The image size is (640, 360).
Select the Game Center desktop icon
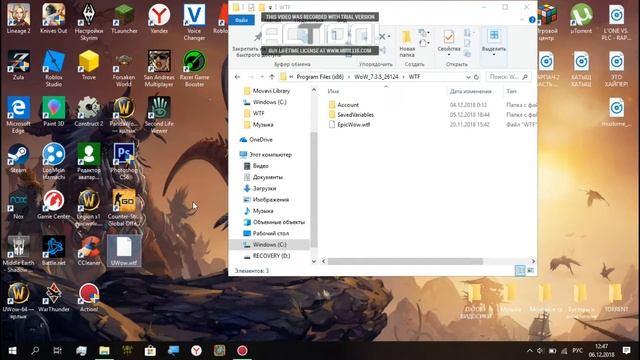tap(53, 205)
